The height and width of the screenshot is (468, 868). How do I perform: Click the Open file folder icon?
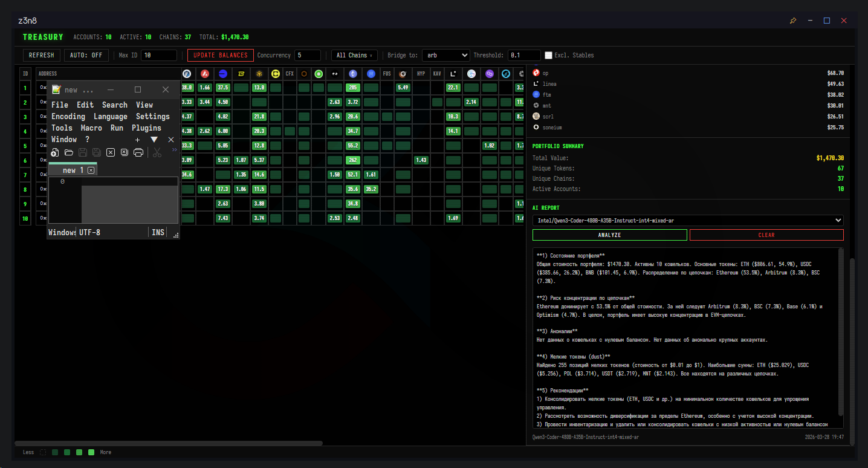pos(69,152)
